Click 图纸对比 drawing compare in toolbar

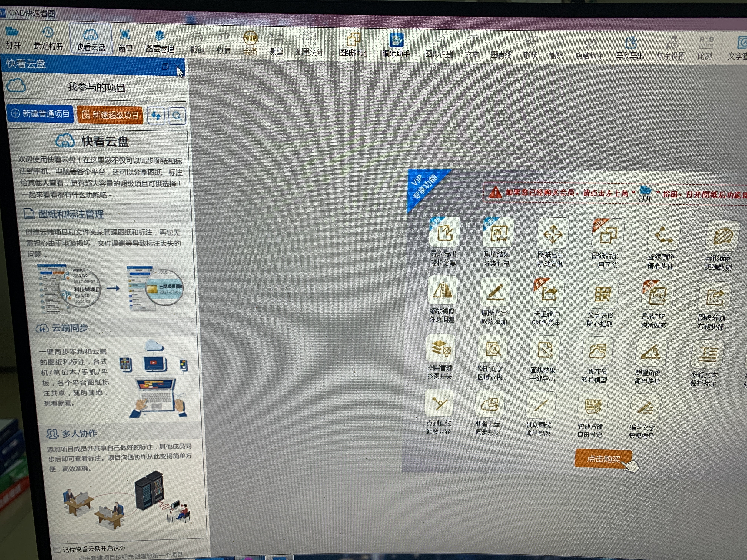(353, 45)
